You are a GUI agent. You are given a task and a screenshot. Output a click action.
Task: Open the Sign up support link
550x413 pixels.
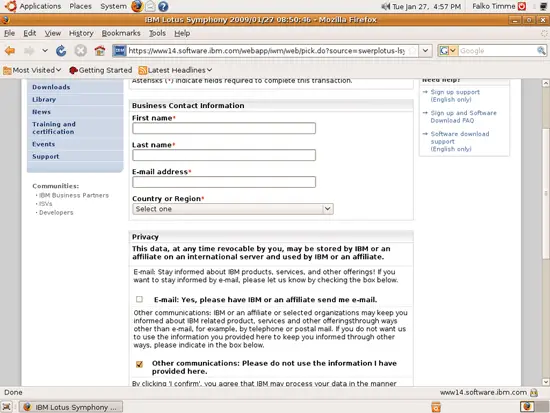pyautogui.click(x=455, y=96)
